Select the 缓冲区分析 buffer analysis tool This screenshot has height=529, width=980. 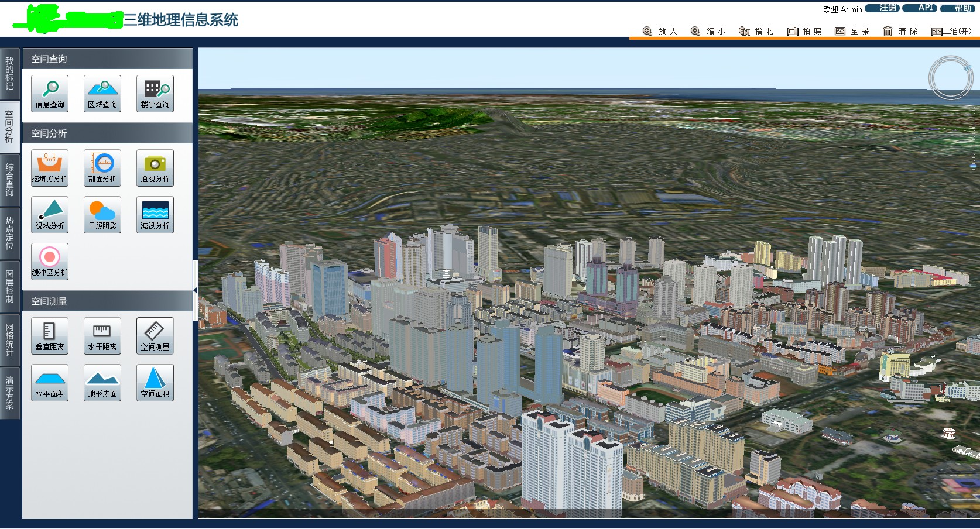tap(49, 261)
